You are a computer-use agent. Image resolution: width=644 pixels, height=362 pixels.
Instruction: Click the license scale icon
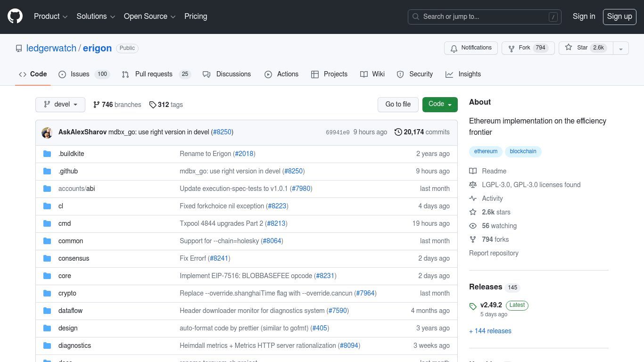(x=473, y=185)
